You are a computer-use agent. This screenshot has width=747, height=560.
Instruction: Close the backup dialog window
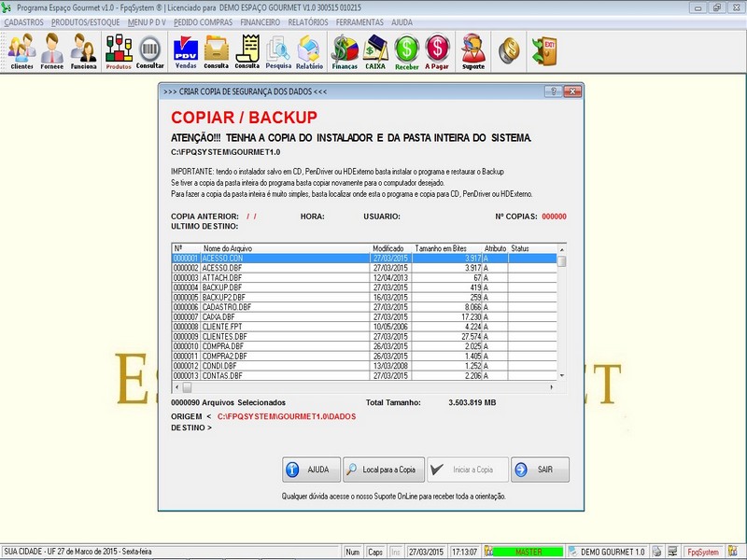click(x=572, y=91)
